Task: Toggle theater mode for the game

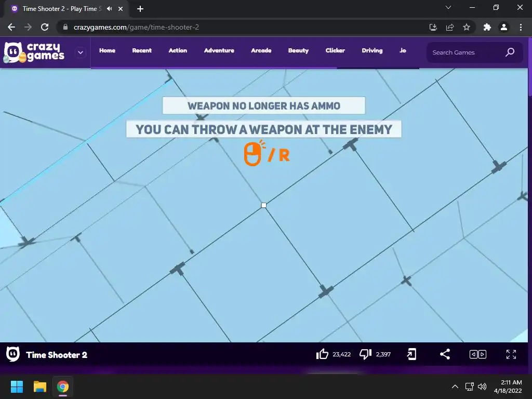Action: (478, 354)
